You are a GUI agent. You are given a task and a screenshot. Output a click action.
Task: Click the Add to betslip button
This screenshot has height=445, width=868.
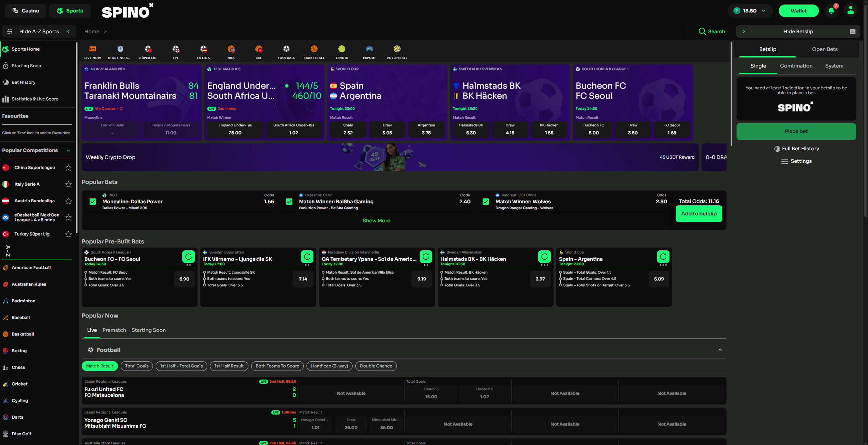coord(699,214)
